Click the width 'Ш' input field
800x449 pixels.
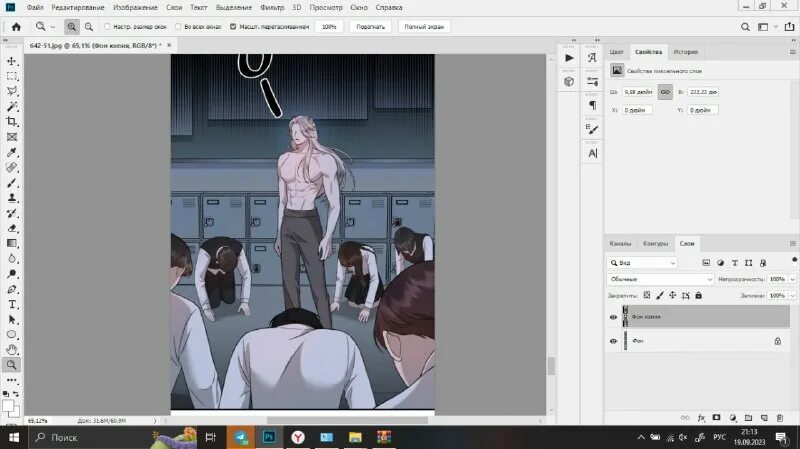638,92
